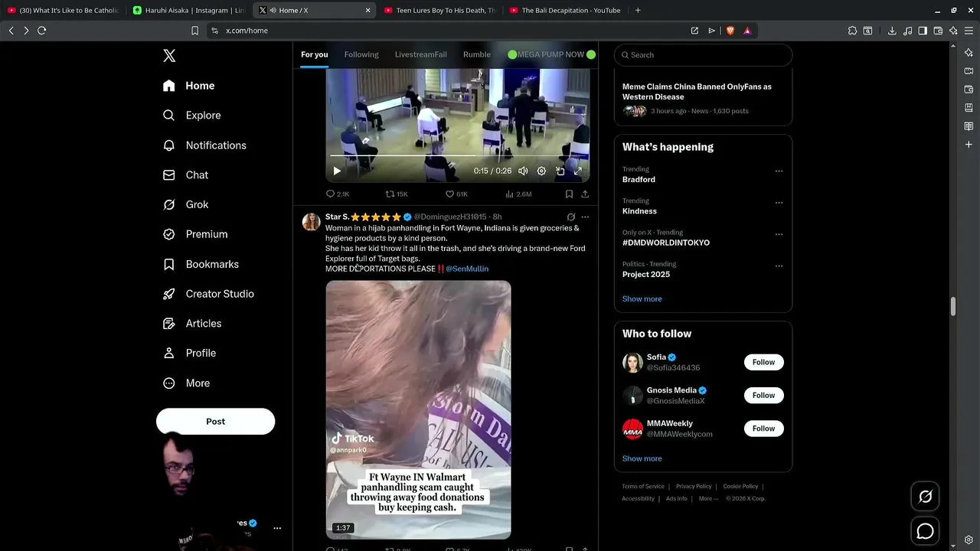980x551 pixels.
Task: Open Star S. profile avatar
Action: 311,222
